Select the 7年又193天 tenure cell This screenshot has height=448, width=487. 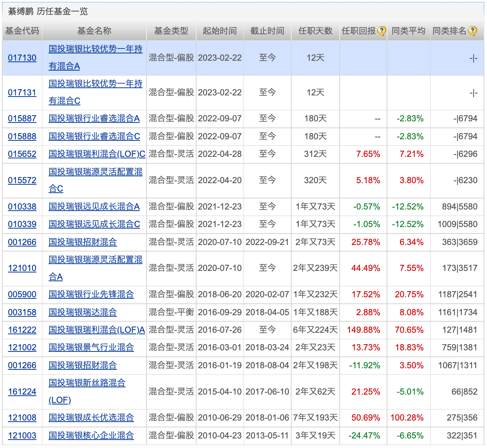click(315, 418)
